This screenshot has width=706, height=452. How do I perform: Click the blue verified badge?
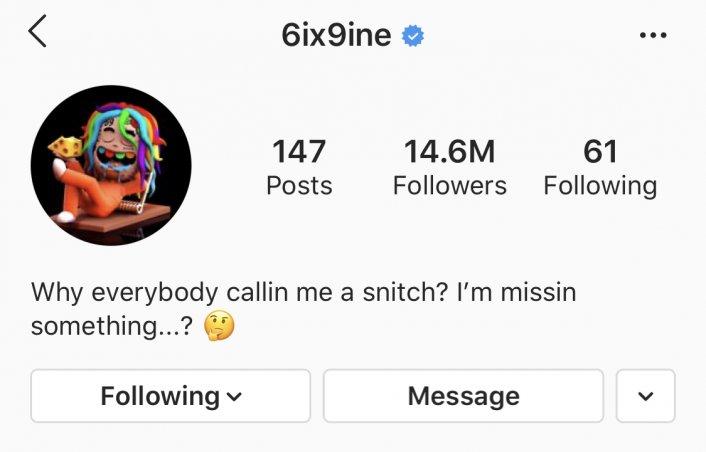click(413, 36)
